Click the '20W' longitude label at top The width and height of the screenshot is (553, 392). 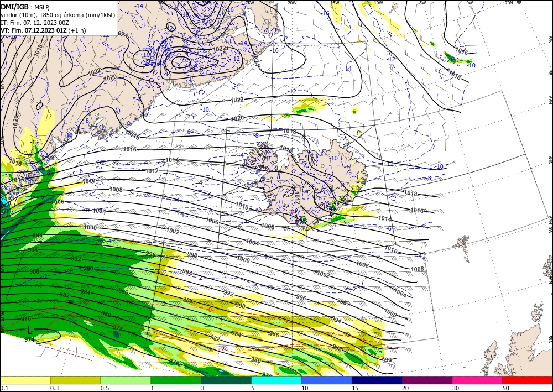tap(292, 3)
